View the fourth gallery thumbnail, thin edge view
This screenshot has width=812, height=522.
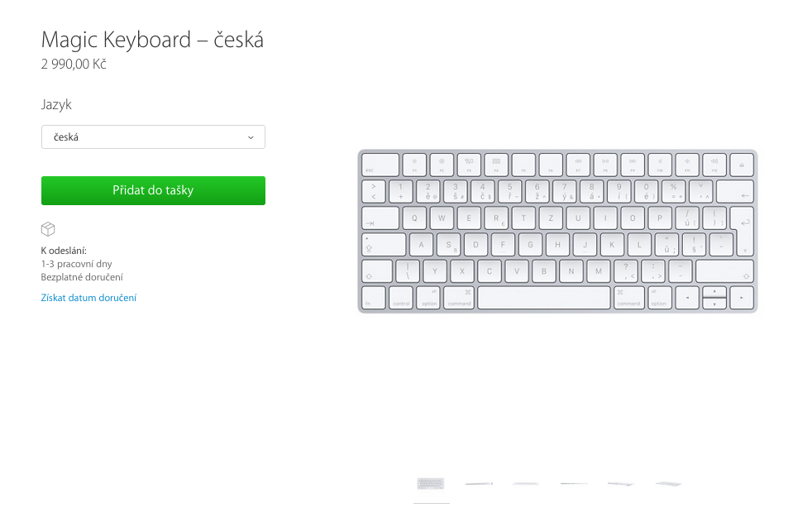tap(573, 484)
